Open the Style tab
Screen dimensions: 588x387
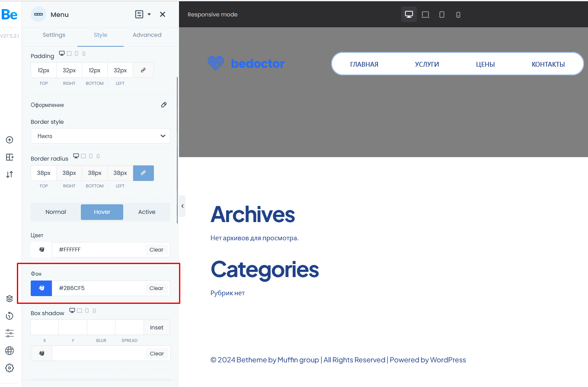point(100,35)
